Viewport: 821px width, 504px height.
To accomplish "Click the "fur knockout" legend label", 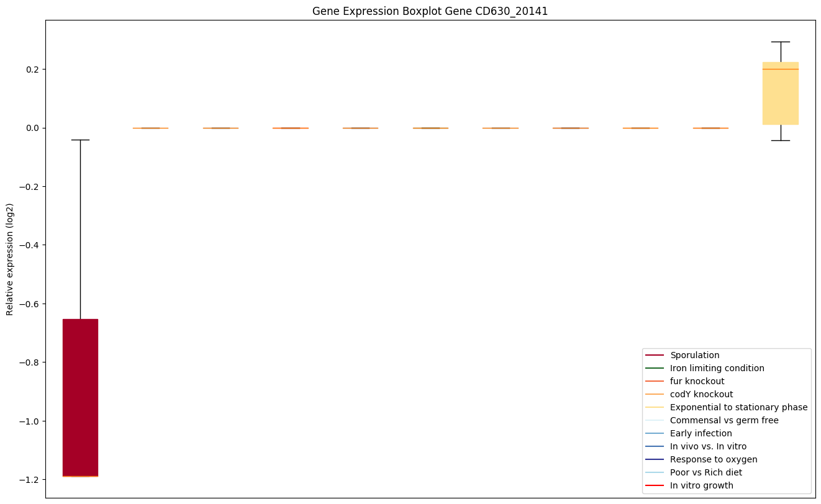I will pyautogui.click(x=697, y=381).
